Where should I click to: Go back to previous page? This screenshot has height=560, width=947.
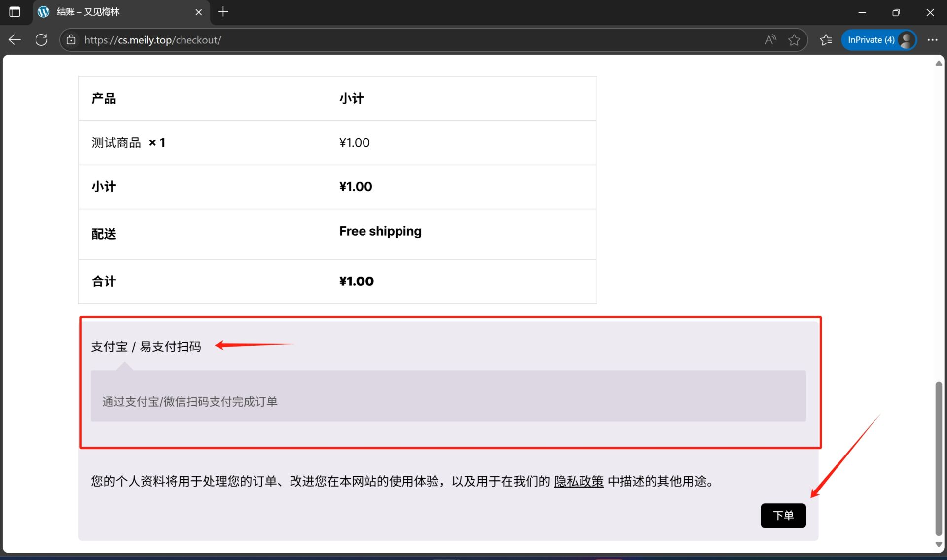(15, 40)
